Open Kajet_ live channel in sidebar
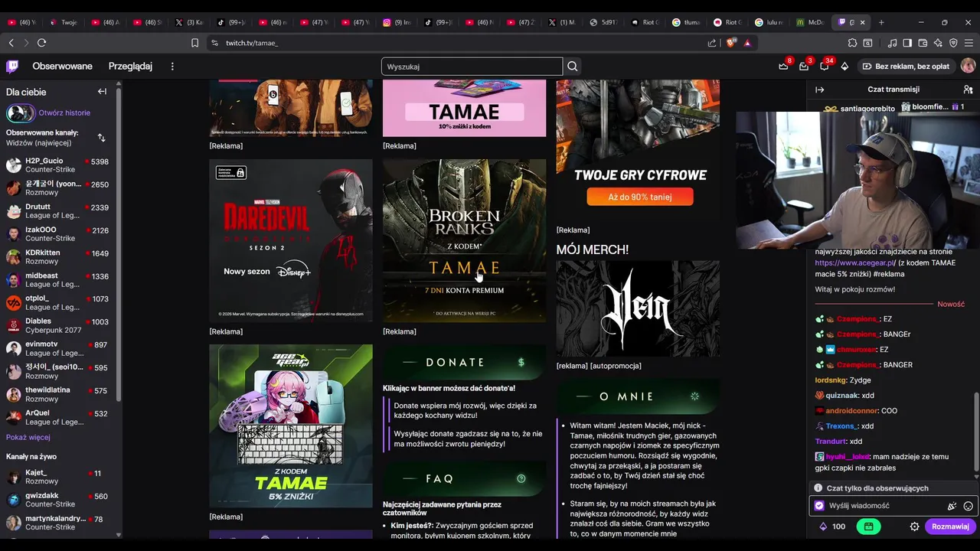Screen dimensions: 980x551 [x=57, y=477]
